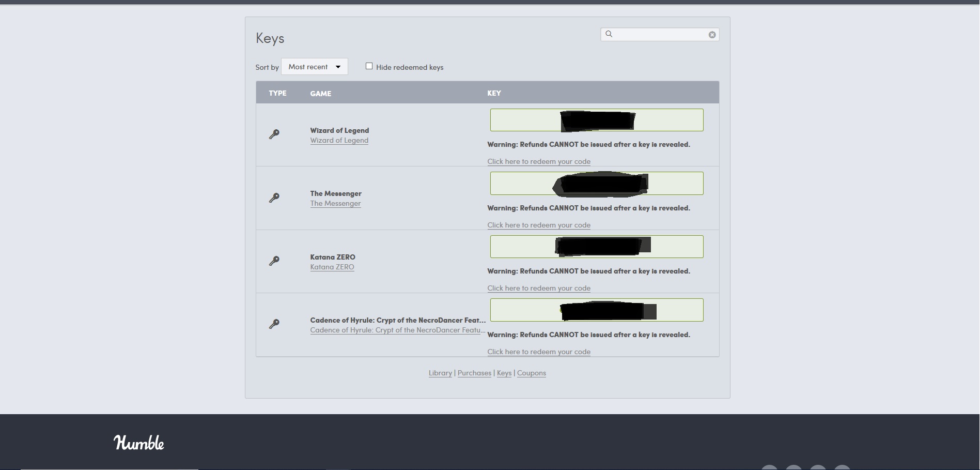The height and width of the screenshot is (470, 980).
Task: Redeem code link for The Messenger
Action: (x=539, y=225)
